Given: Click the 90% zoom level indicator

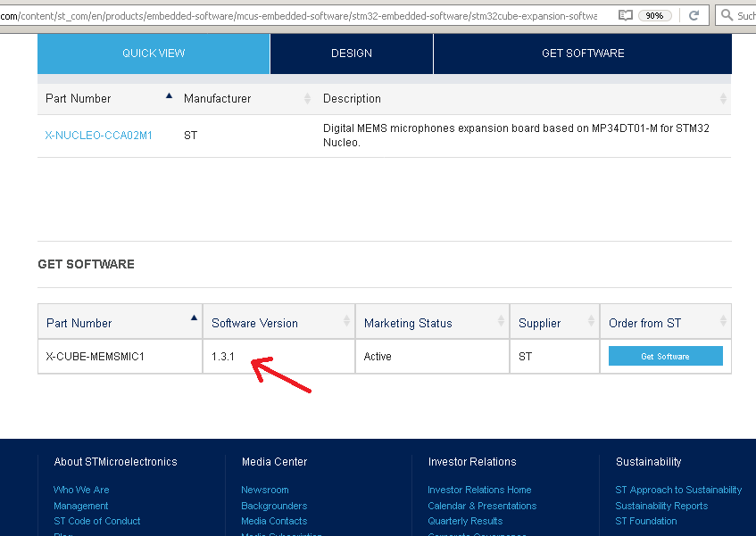Looking at the screenshot, I should click(654, 15).
